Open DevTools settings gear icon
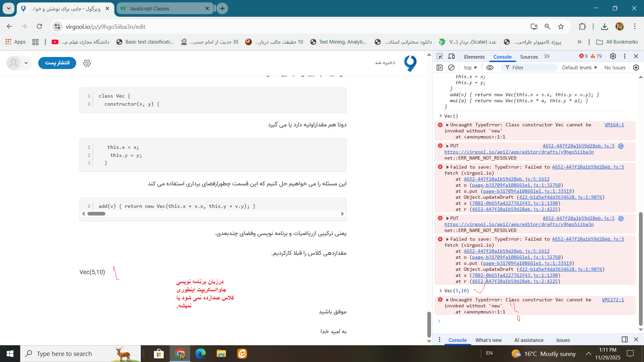 pyautogui.click(x=613, y=56)
